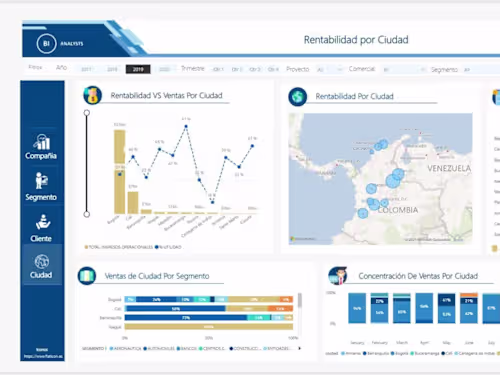Open the link at sidebar bottom
The width and height of the screenshot is (500, 375).
coord(43,356)
